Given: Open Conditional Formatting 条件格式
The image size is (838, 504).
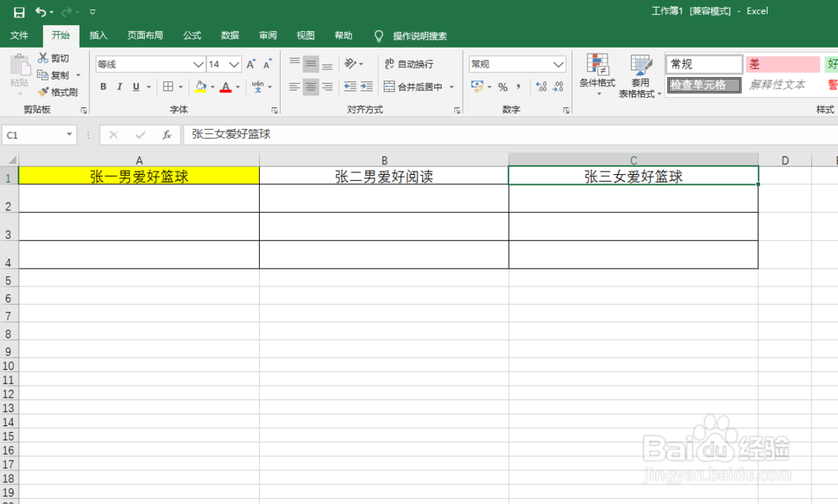Looking at the screenshot, I should click(597, 75).
